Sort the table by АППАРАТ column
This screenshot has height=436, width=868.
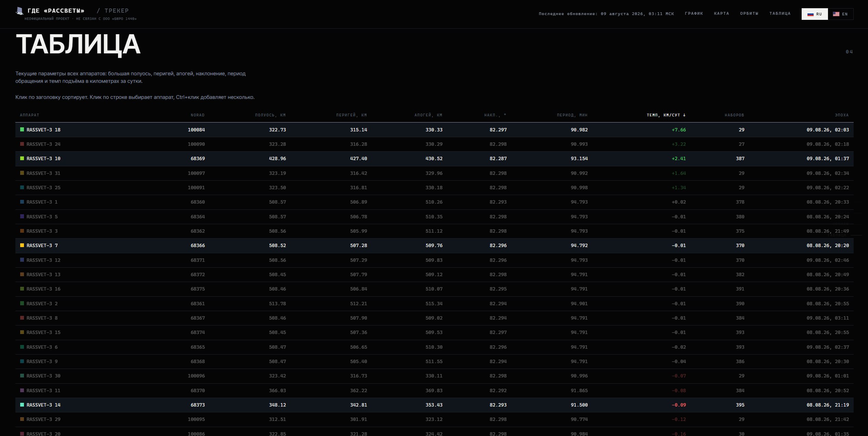[x=30, y=115]
